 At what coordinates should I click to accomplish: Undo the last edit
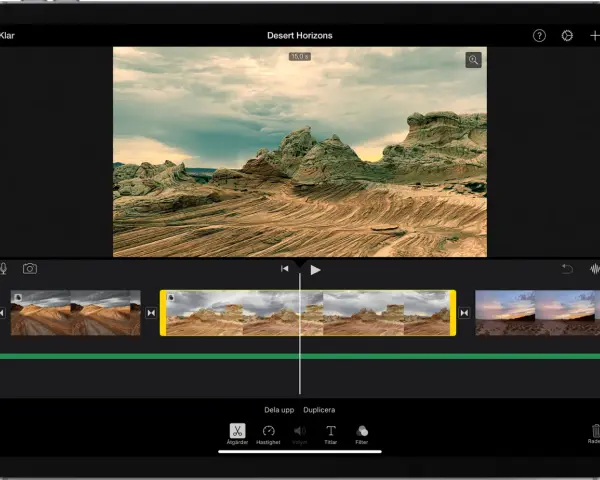click(567, 269)
